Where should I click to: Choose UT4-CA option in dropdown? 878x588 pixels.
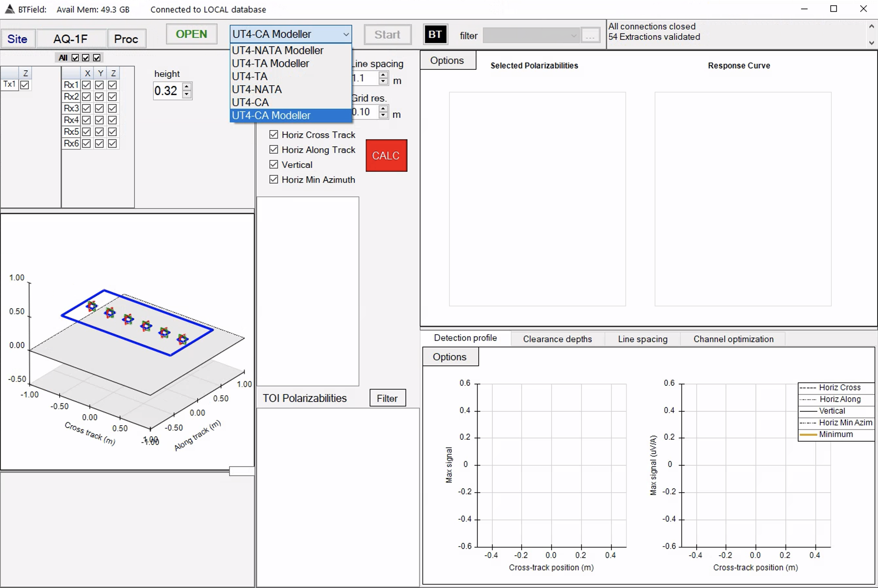tap(291, 102)
